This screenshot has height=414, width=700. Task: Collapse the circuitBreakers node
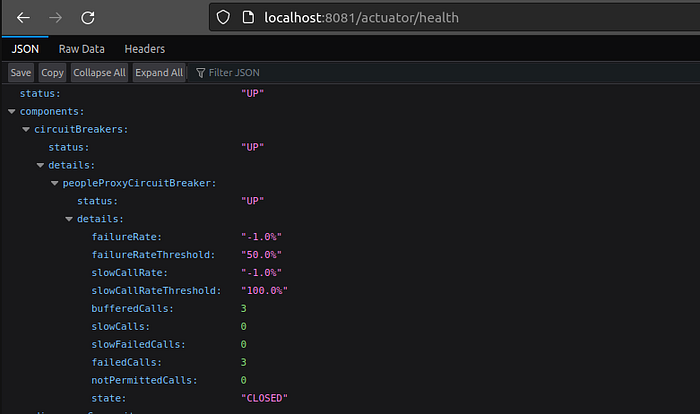coord(26,129)
